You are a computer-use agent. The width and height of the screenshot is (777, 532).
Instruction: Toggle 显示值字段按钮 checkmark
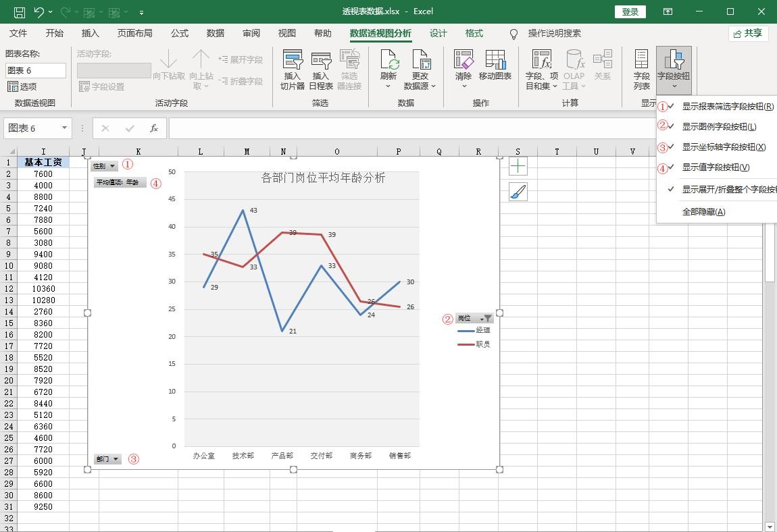click(x=715, y=167)
